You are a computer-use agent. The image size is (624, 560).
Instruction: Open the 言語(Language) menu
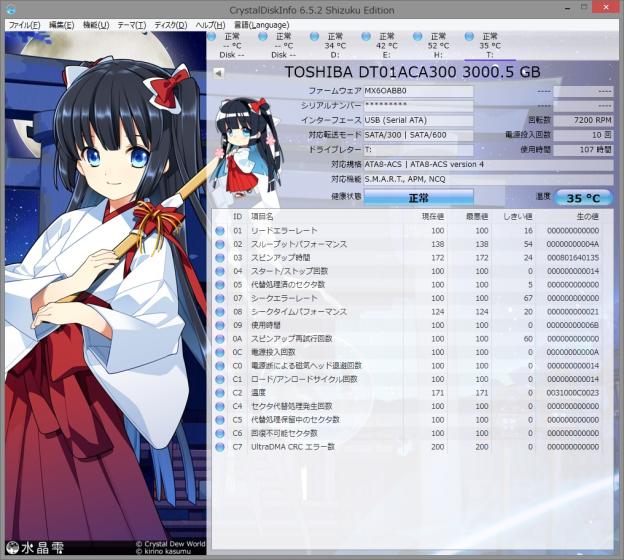click(x=261, y=25)
